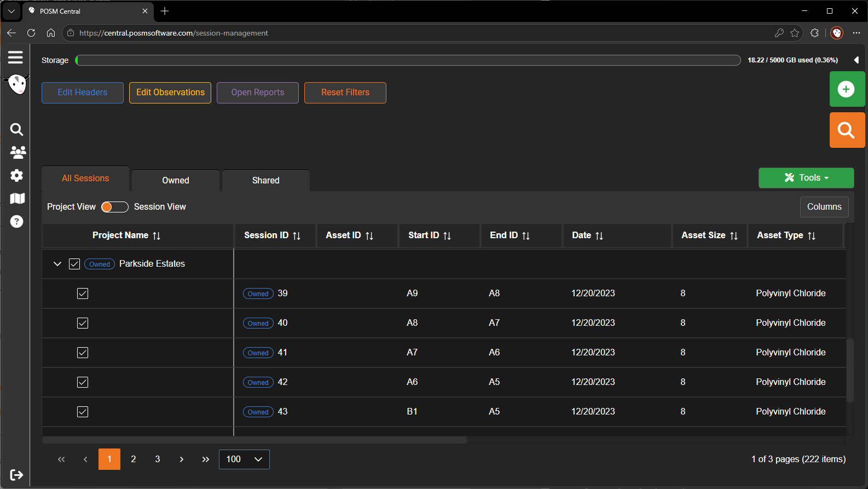Select current page 1 button
Viewport: 868px width, 489px height.
[x=109, y=459]
